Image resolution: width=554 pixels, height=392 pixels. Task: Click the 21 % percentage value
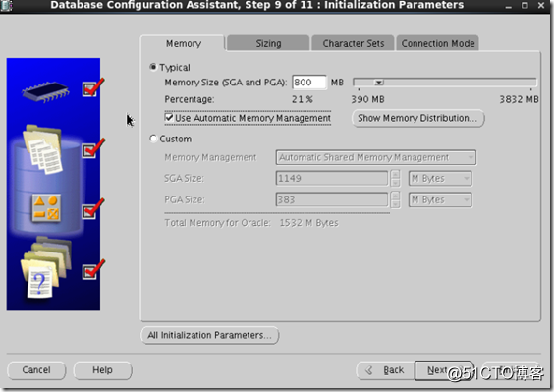pos(303,99)
